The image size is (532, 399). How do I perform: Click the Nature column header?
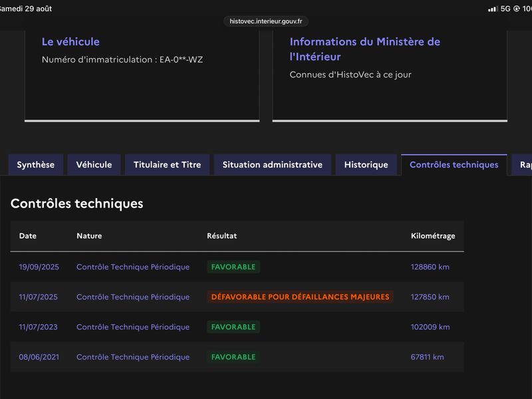tap(89, 236)
